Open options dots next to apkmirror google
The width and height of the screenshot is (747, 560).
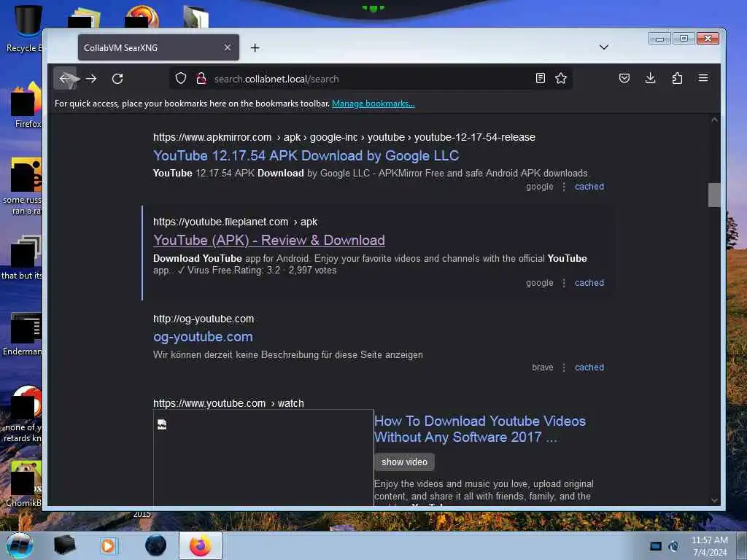click(564, 187)
